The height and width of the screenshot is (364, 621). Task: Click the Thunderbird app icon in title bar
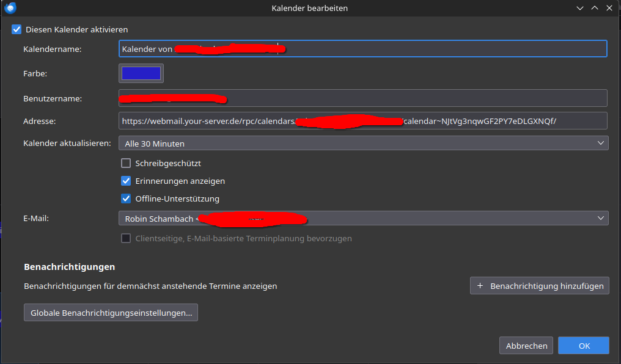(10, 8)
